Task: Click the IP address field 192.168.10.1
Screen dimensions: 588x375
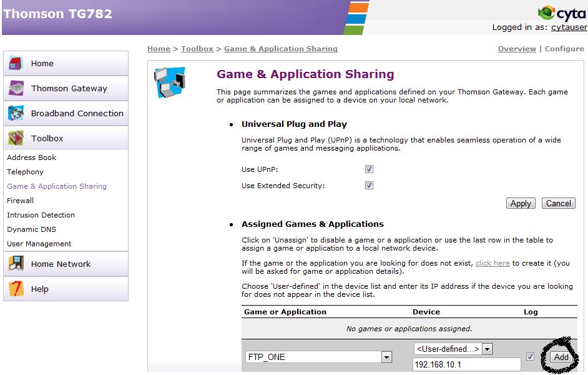Action: [466, 364]
